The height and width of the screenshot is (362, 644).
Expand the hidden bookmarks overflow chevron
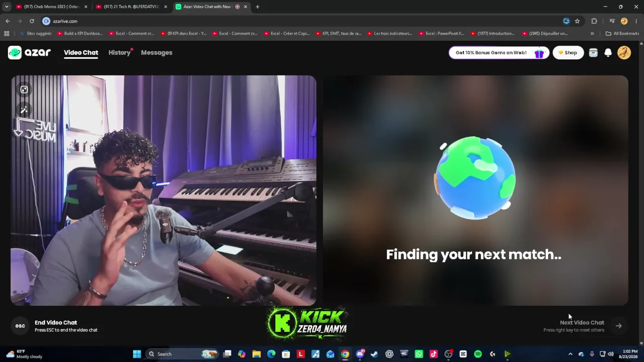point(592,34)
